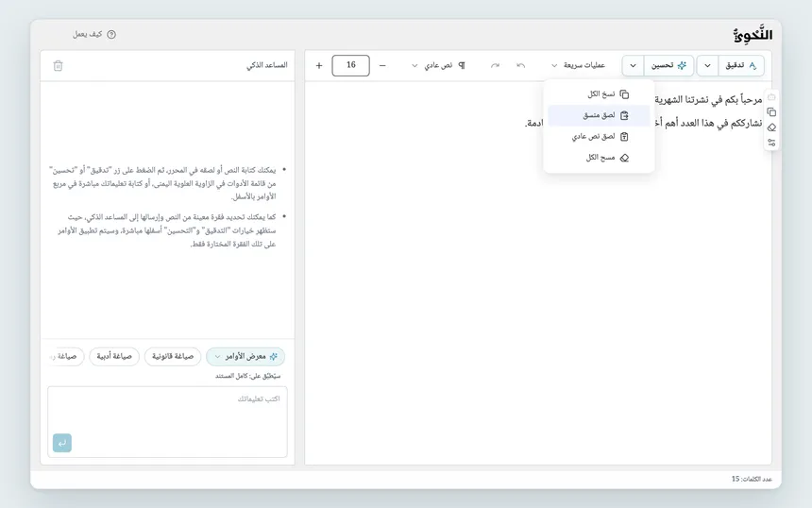This screenshot has height=508, width=812.
Task: Click the faded robot icon atop the side strip
Action: tap(771, 97)
